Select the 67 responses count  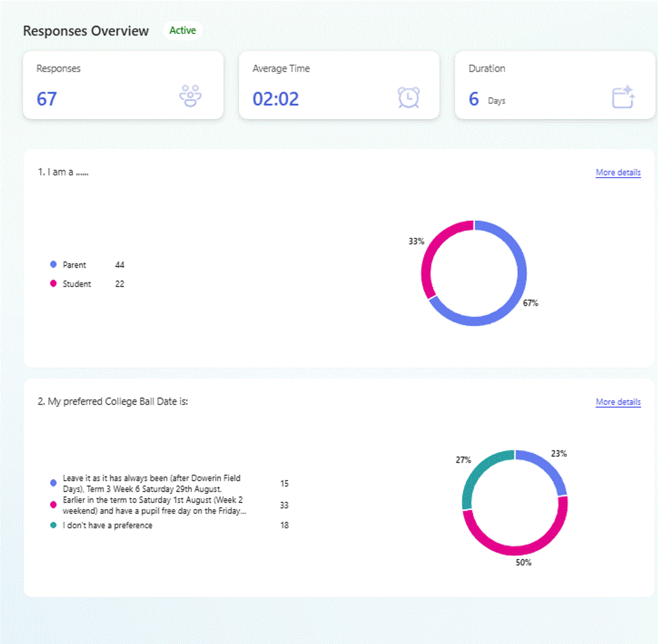47,99
